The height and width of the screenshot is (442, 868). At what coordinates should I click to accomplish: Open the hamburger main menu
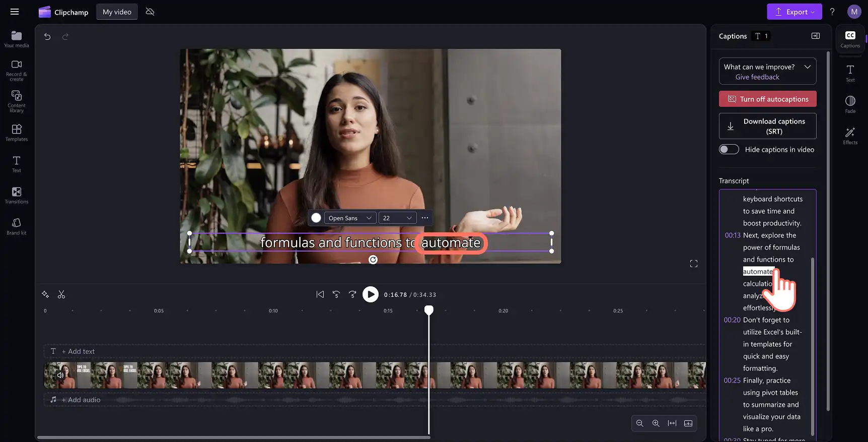[x=15, y=12]
